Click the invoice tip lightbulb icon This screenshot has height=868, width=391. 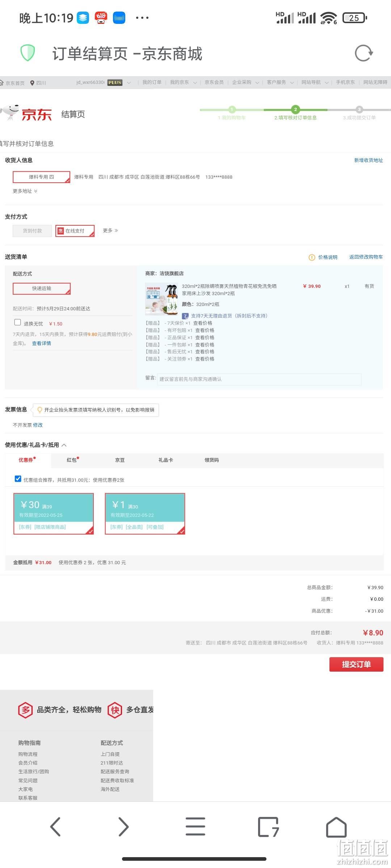(40, 410)
